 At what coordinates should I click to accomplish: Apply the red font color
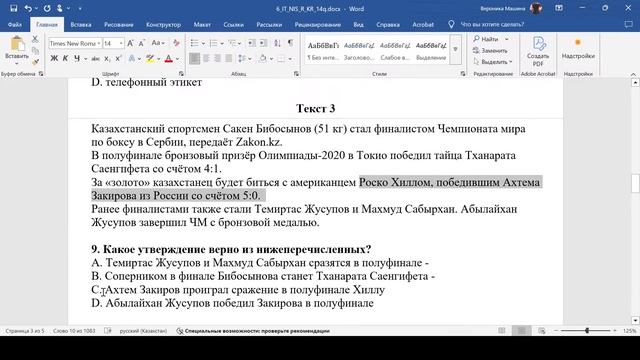[169, 59]
